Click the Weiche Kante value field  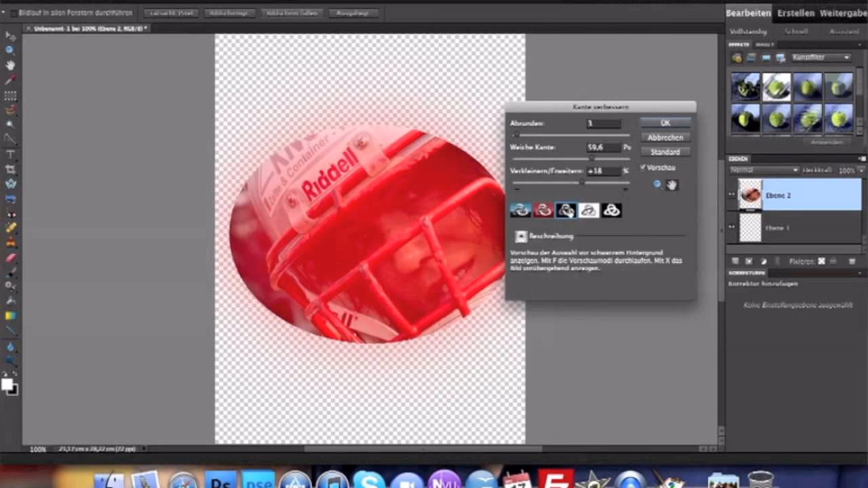point(604,147)
